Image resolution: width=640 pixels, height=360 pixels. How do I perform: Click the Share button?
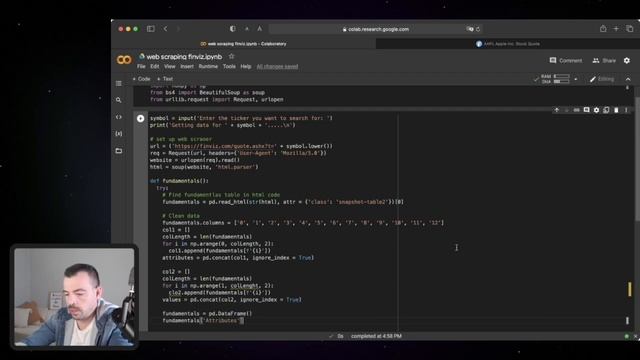point(604,60)
